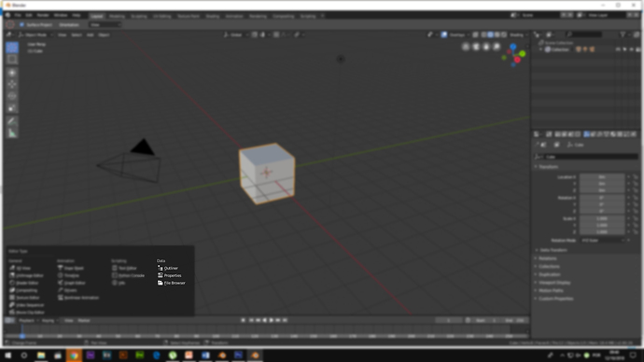Choose Properties in Editor Type menu

click(170, 275)
